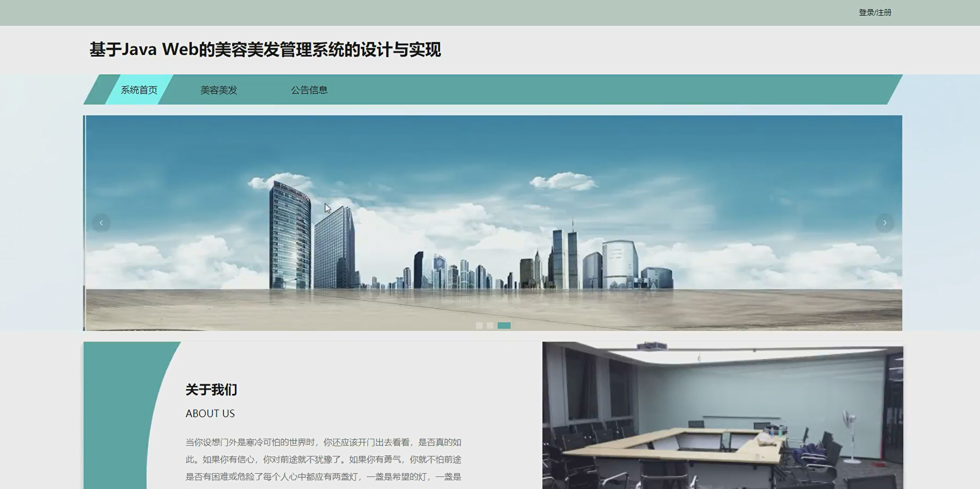980x489 pixels.
Task: Open the 公告信息 tab
Action: tap(309, 90)
